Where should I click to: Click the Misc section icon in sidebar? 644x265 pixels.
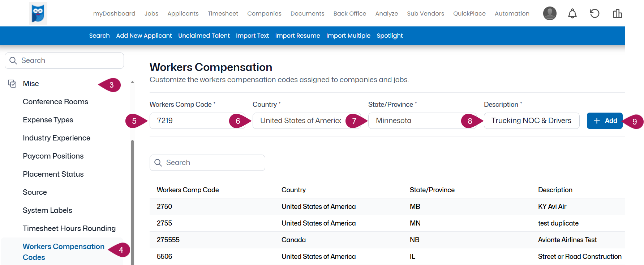click(x=12, y=84)
